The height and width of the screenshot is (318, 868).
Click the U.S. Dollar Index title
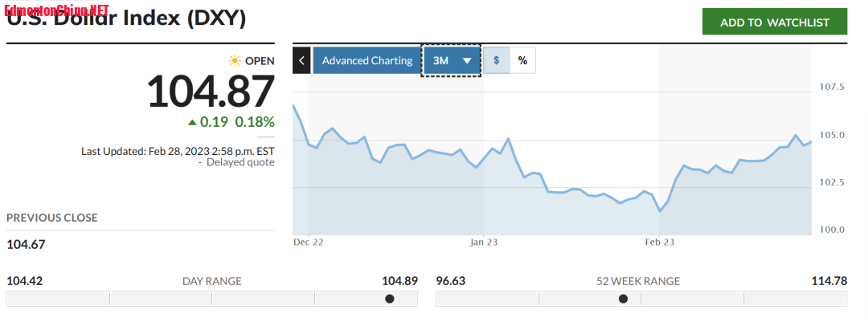(x=126, y=18)
